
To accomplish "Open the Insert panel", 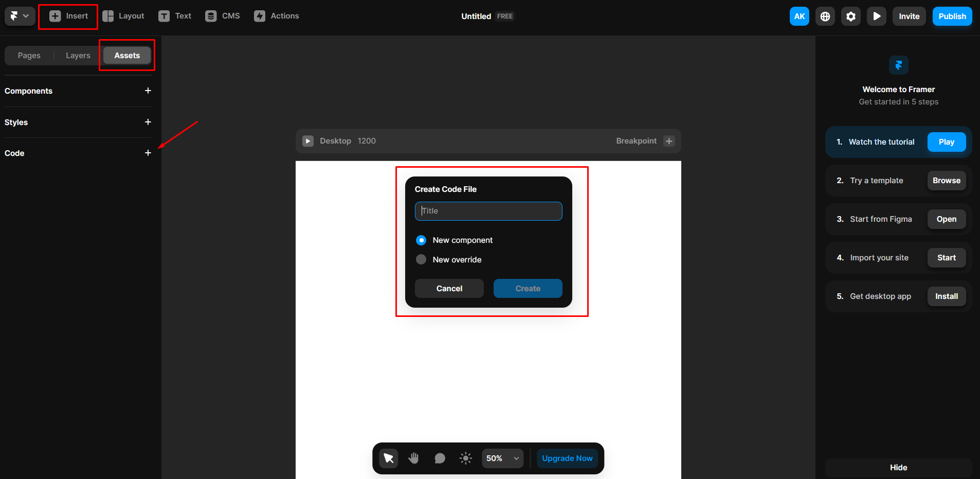I will (x=67, y=16).
